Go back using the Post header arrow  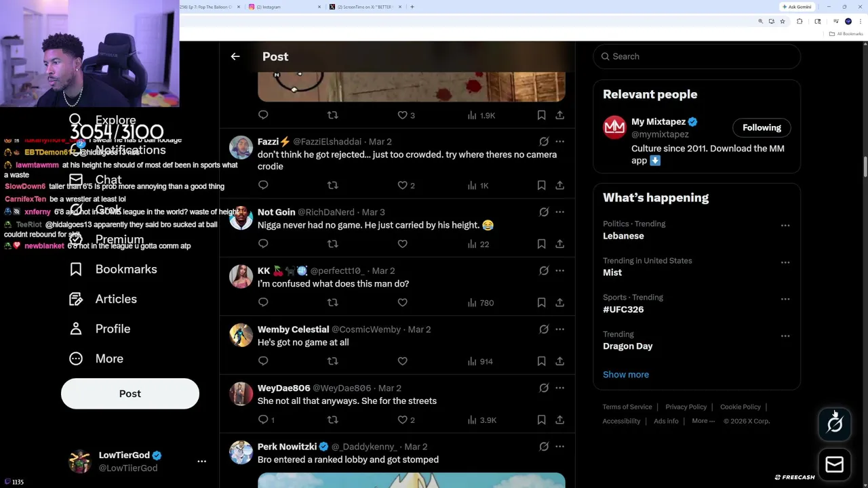(235, 57)
